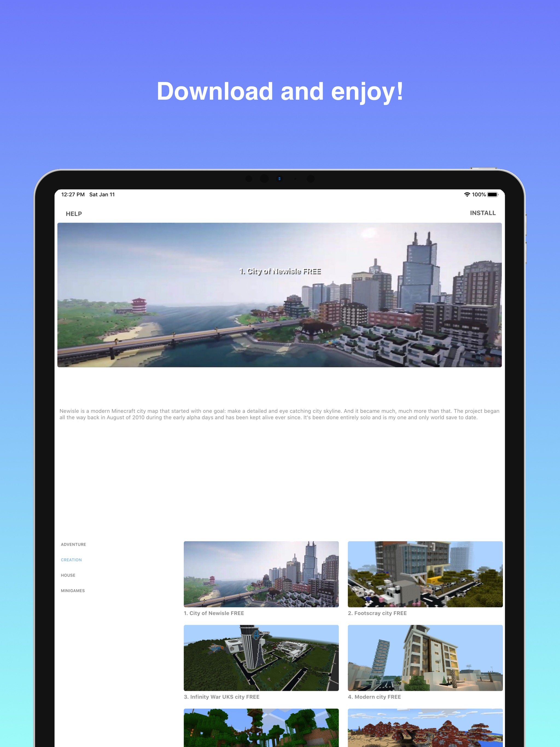Click '3. Infinity War UKS city FREE' label

221,697
